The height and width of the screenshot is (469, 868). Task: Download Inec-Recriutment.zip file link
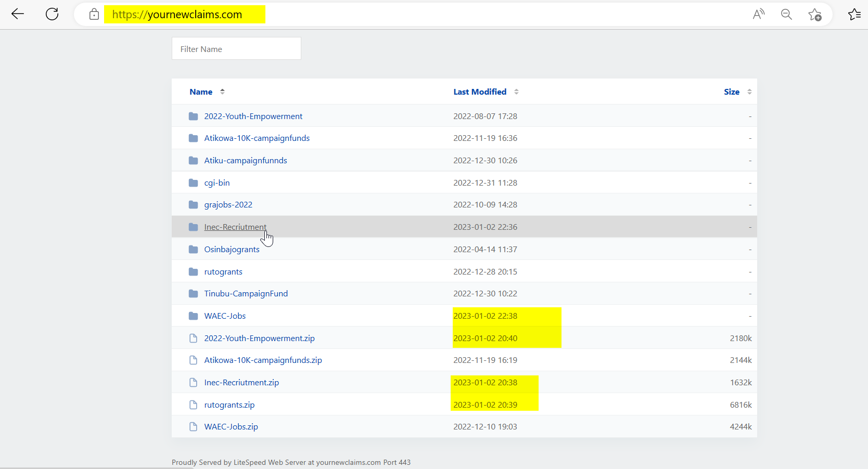241,382
